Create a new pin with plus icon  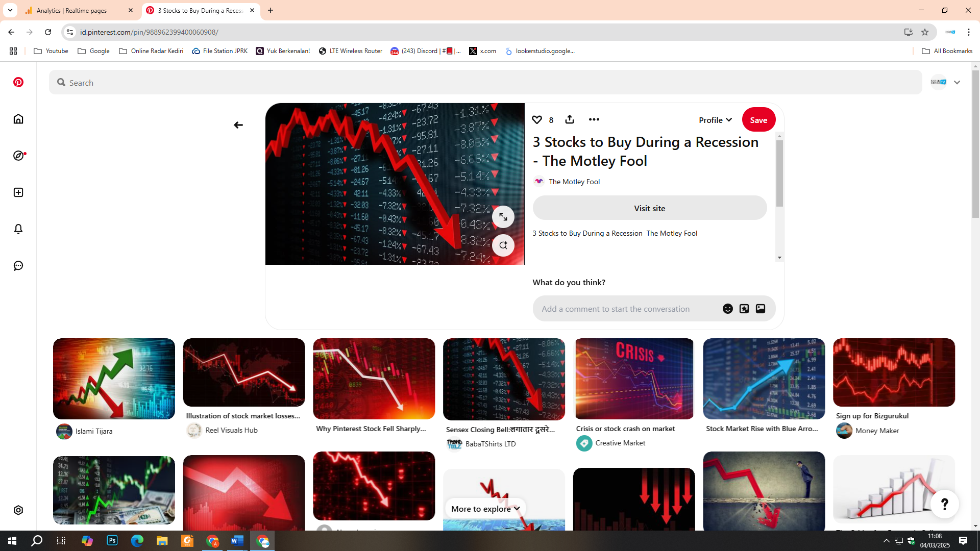point(18,192)
